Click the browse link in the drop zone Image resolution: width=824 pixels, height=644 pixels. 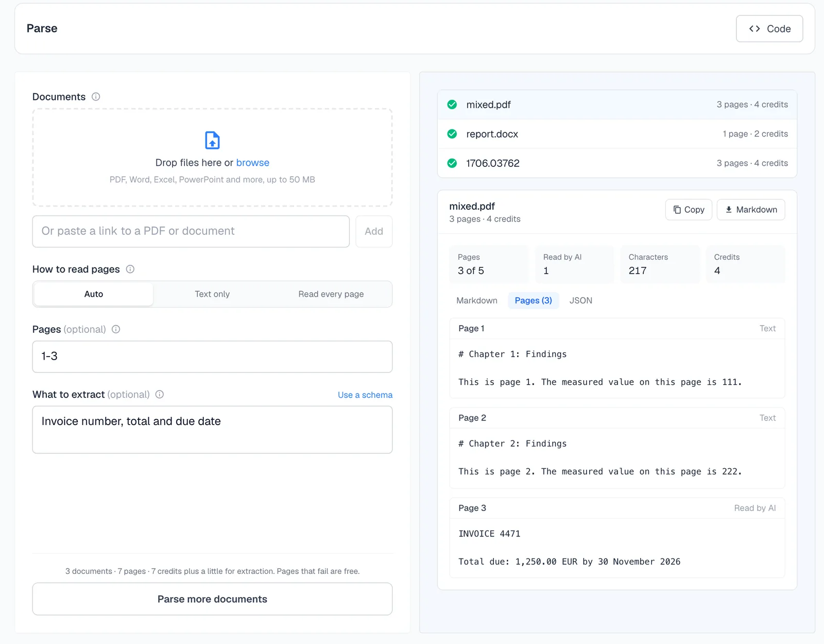tap(253, 163)
